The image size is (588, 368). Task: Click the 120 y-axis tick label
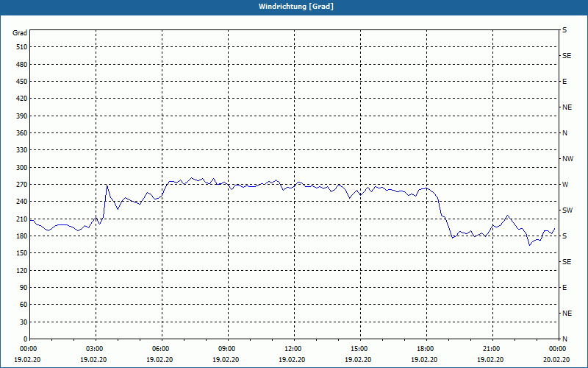click(x=22, y=270)
